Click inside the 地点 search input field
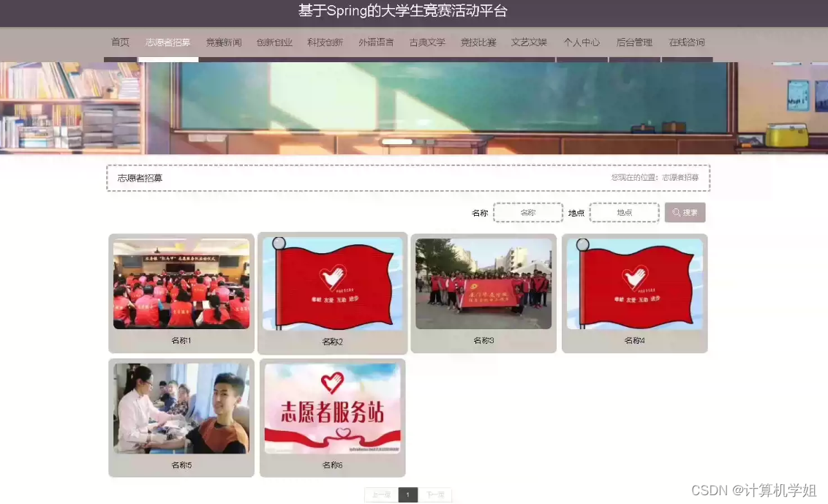Image resolution: width=828 pixels, height=504 pixels. coord(624,212)
